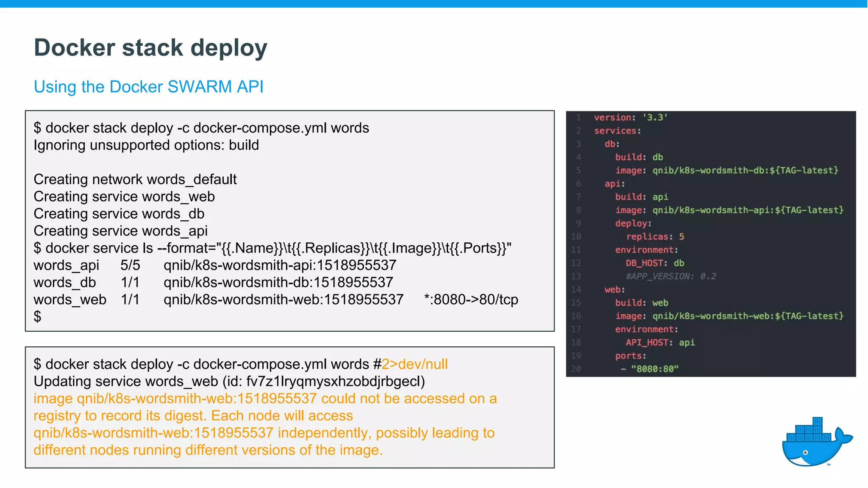868x488 pixels.
Task: Click the 'image: qnib/k8s-wordsmith-db' code line
Action: tap(727, 170)
